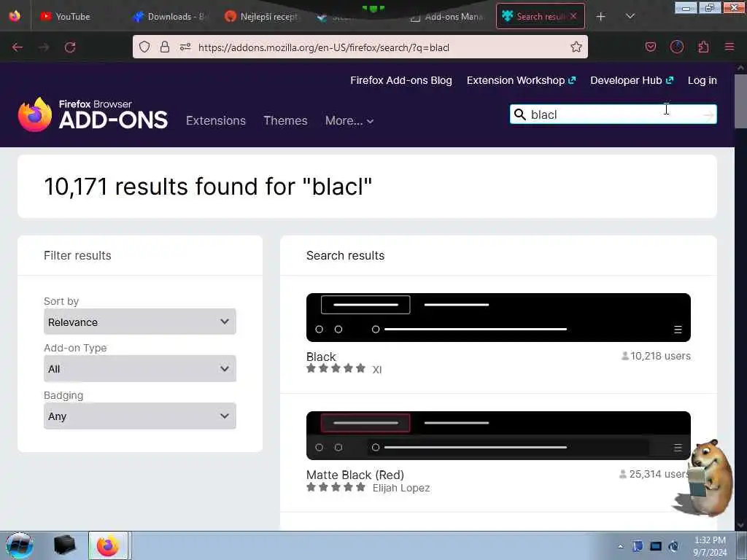Click the tracking protection shield icon

(144, 47)
